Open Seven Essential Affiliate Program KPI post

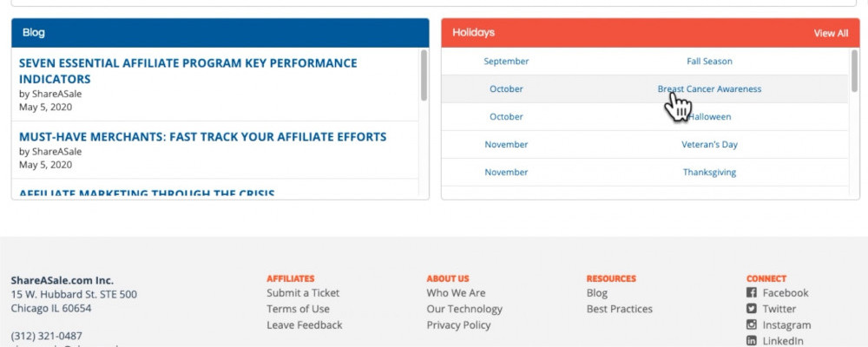click(x=188, y=71)
